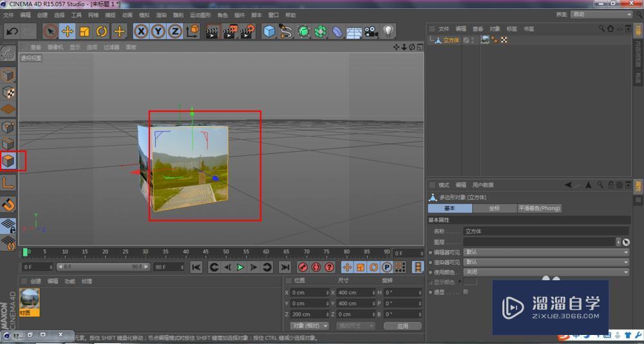Select polygon mode in left sidebar
The height and width of the screenshot is (344, 644).
8,160
